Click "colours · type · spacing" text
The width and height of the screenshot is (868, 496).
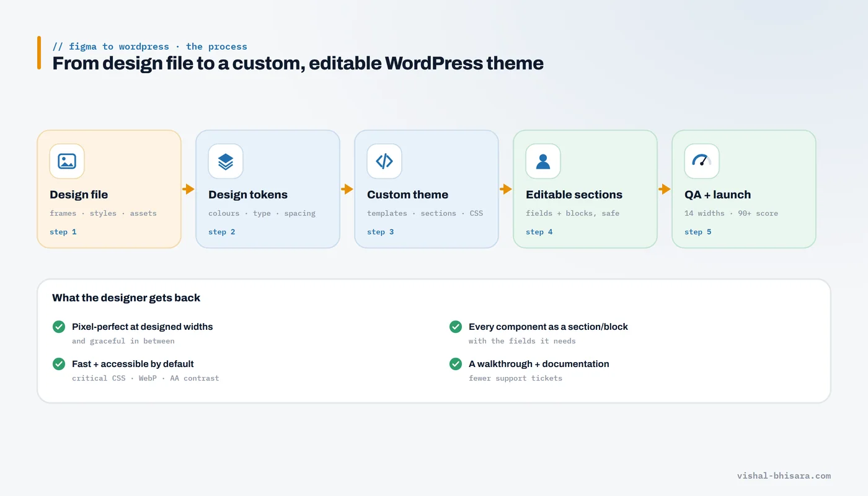(262, 213)
